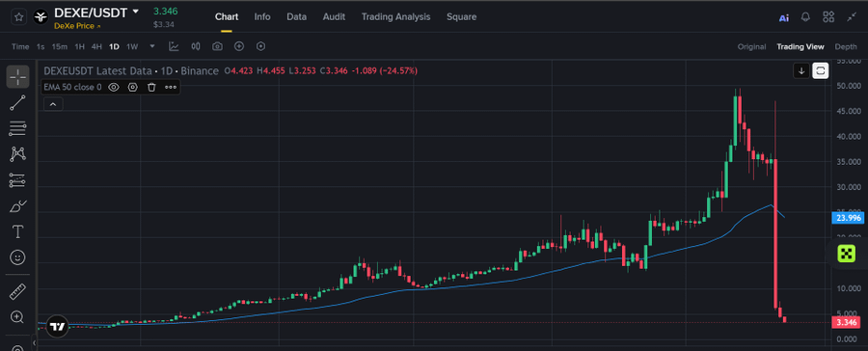Click the blue EMA price label 23.996
The height and width of the screenshot is (351, 868).
(847, 218)
